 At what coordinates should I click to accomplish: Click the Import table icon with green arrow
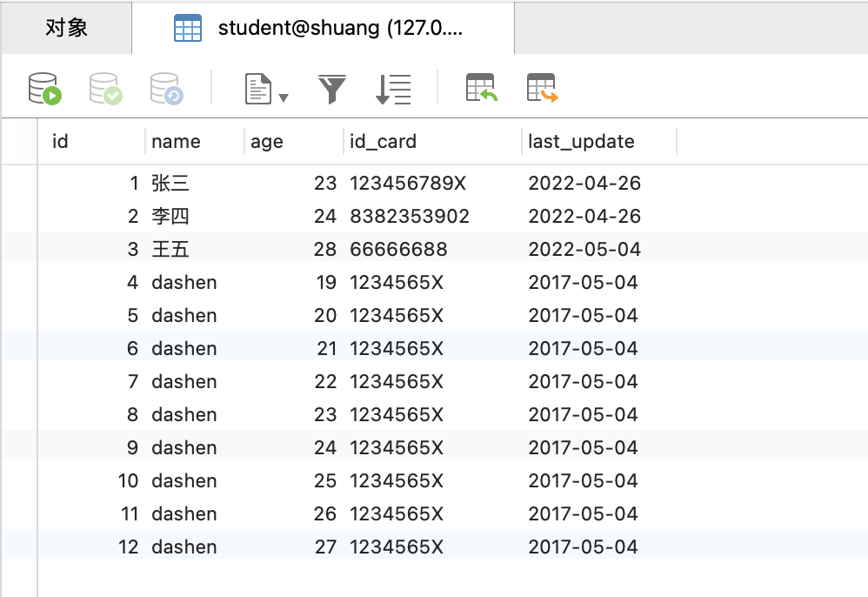click(481, 89)
